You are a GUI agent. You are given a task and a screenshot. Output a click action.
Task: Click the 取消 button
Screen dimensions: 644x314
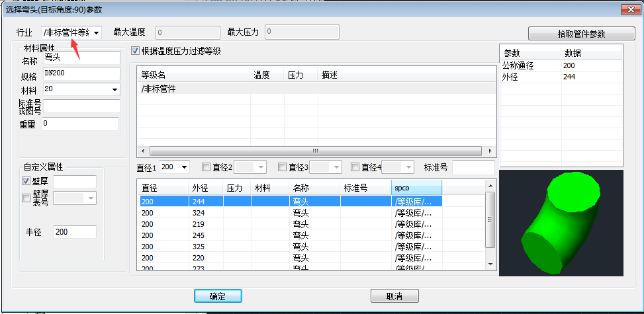[x=394, y=295]
